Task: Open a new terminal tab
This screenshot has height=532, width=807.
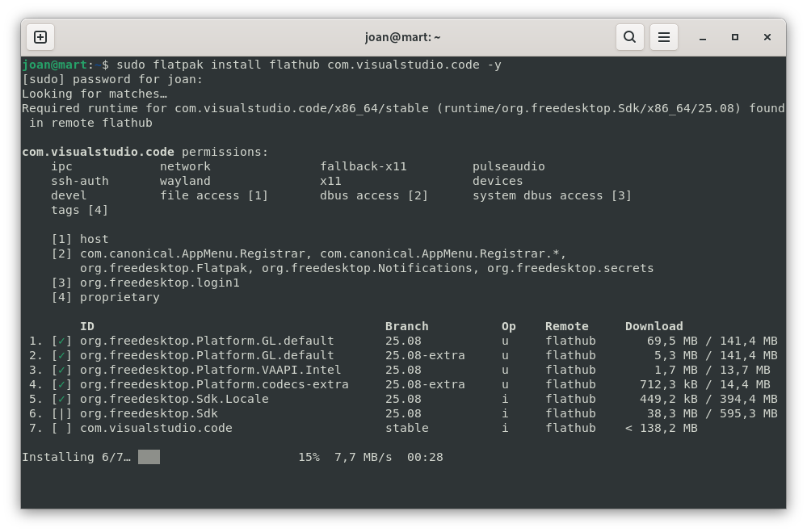Action: pyautogui.click(x=40, y=37)
